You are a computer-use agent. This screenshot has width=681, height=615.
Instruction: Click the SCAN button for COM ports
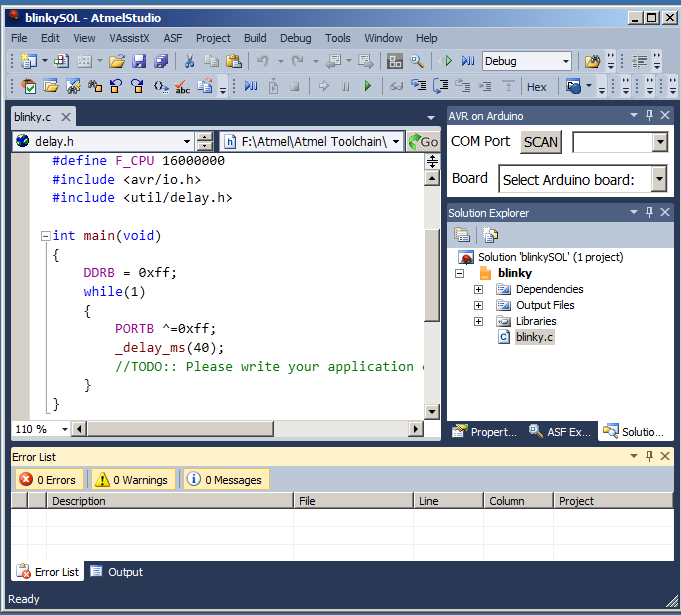[x=541, y=142]
